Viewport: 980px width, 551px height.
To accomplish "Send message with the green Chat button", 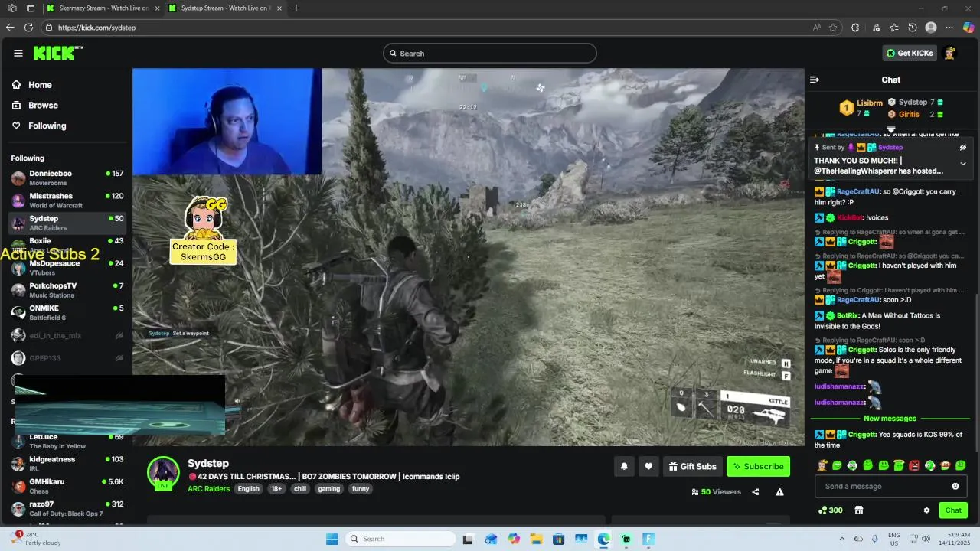I will pyautogui.click(x=953, y=510).
